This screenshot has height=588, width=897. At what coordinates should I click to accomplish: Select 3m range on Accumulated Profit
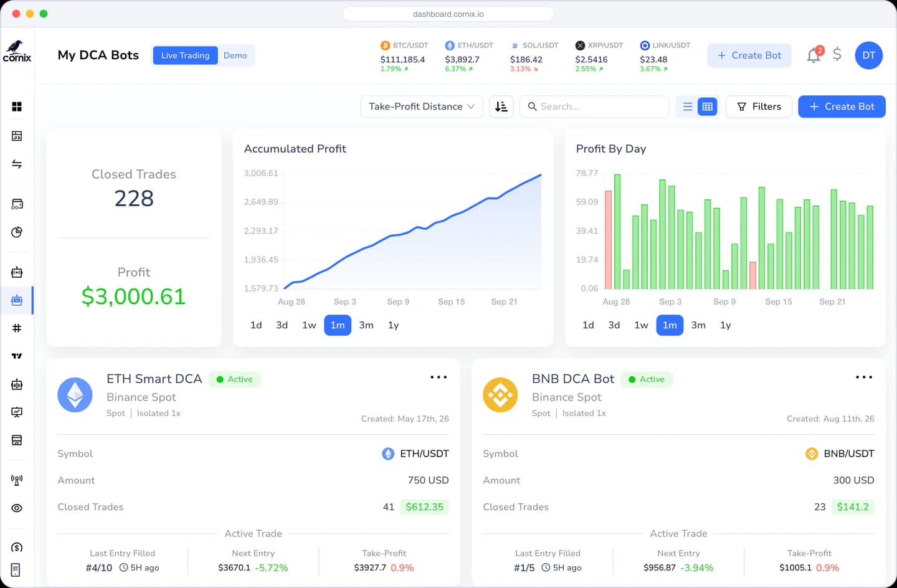[x=366, y=325]
